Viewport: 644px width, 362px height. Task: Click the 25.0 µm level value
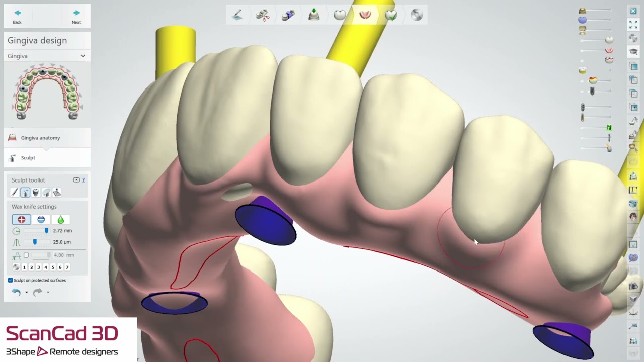point(62,242)
